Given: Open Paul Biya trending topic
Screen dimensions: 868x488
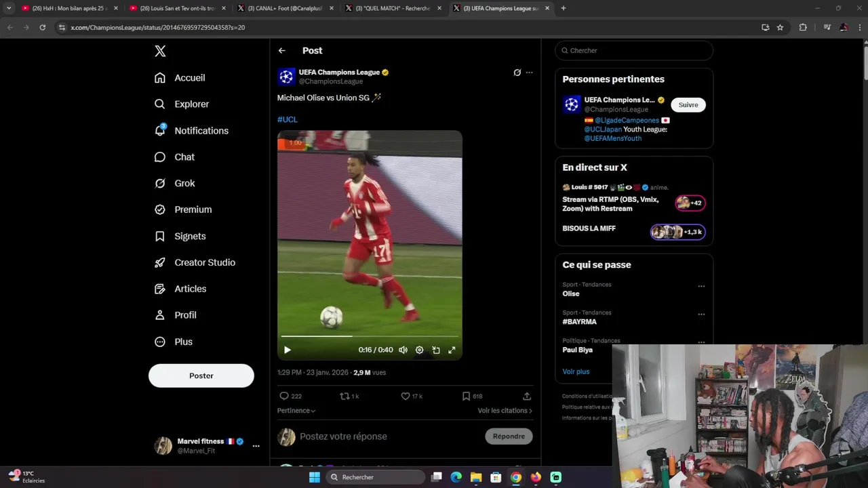Looking at the screenshot, I should (x=578, y=350).
